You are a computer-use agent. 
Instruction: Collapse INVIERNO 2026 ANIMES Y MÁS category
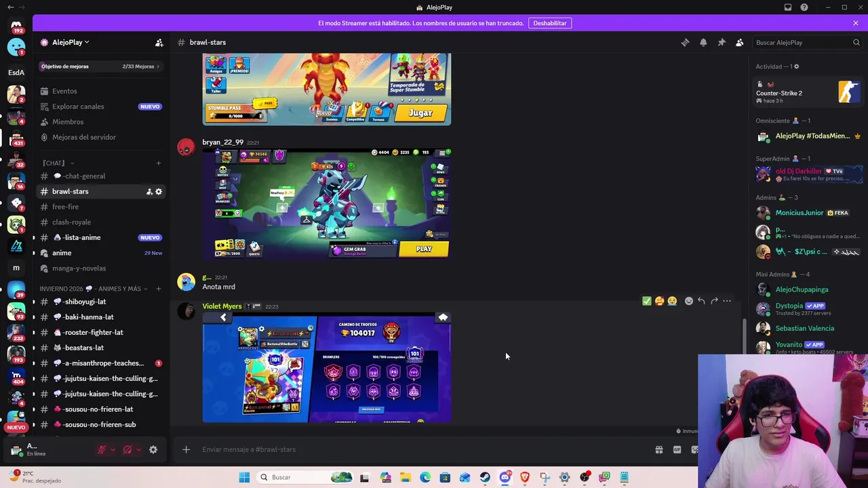pos(94,289)
